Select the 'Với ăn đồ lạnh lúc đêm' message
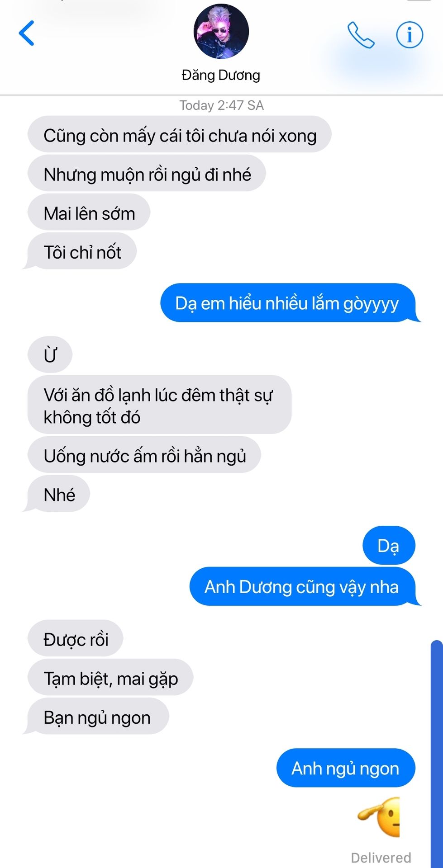Viewport: 443px width, 868px height. pos(159,405)
